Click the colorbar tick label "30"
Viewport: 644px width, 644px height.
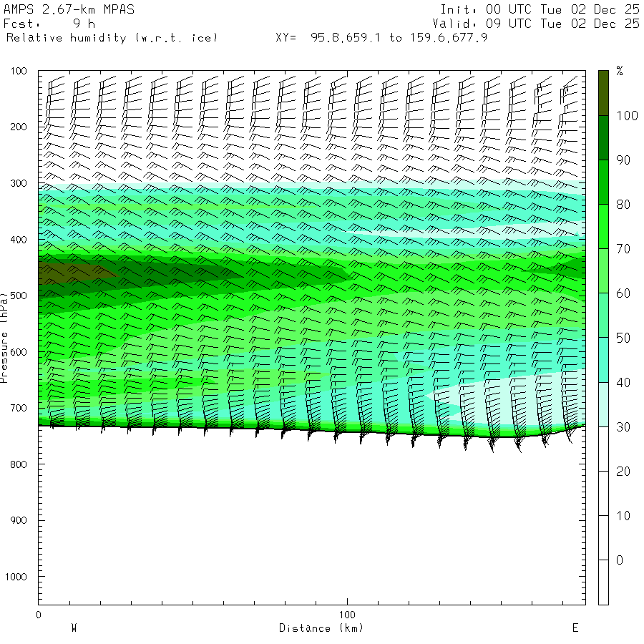(x=623, y=427)
